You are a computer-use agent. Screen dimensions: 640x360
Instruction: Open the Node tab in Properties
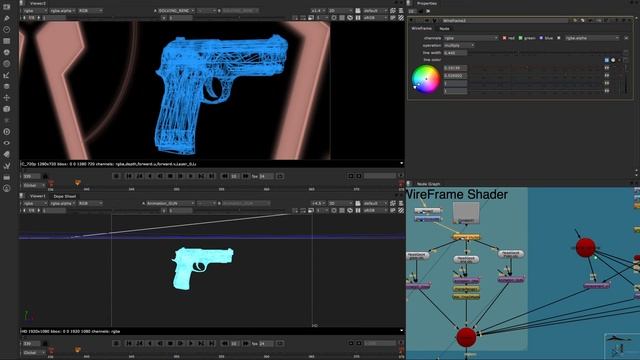pyautogui.click(x=445, y=29)
